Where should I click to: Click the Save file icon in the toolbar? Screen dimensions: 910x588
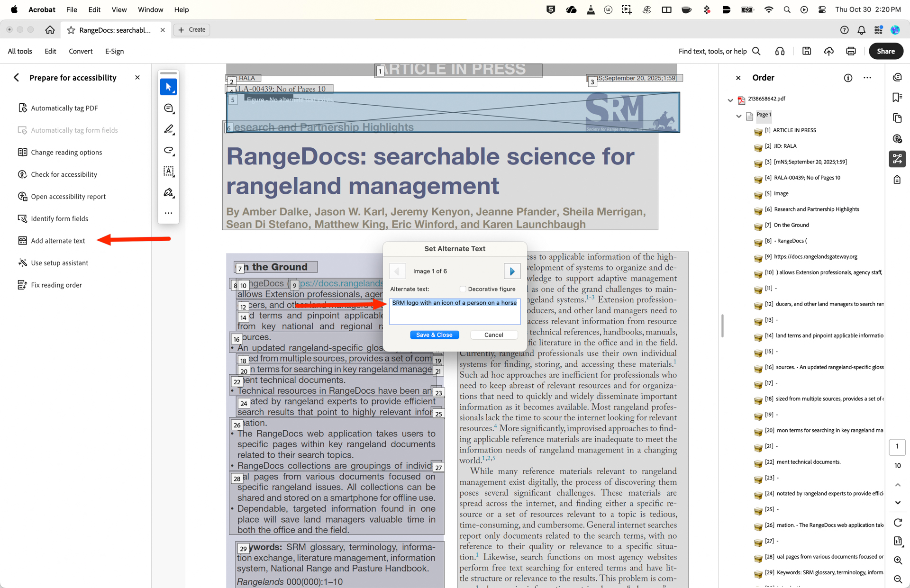tap(807, 51)
